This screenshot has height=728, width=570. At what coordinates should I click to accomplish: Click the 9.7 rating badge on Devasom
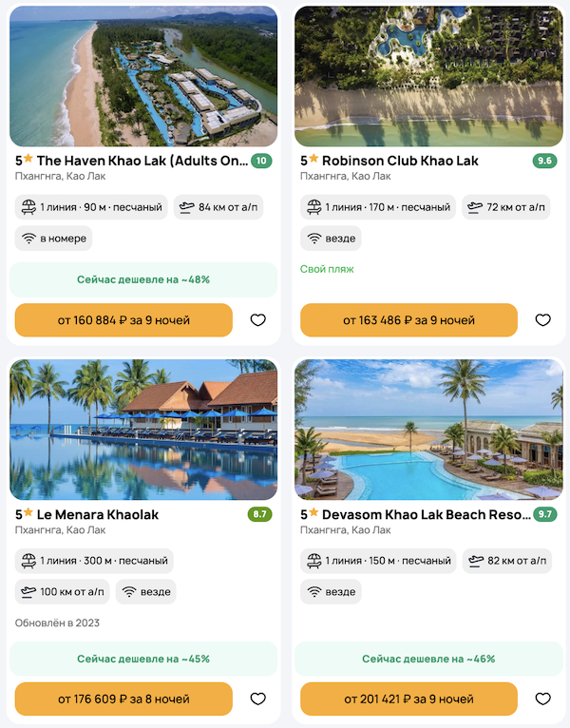point(545,514)
